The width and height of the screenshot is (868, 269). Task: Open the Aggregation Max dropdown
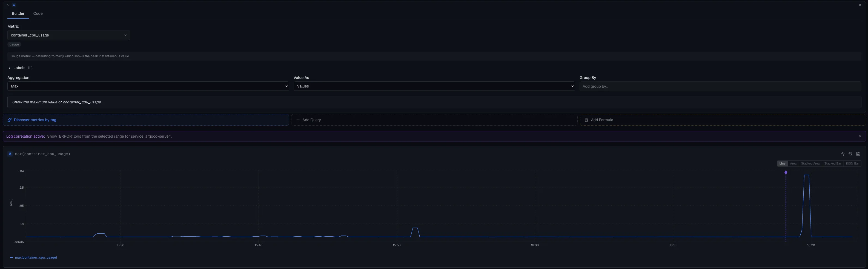pos(148,86)
